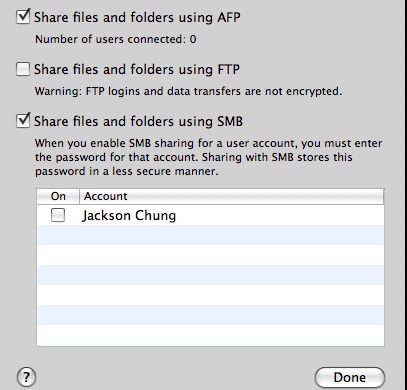Click the On column header
Screen dimensions: 407x390
coord(58,196)
